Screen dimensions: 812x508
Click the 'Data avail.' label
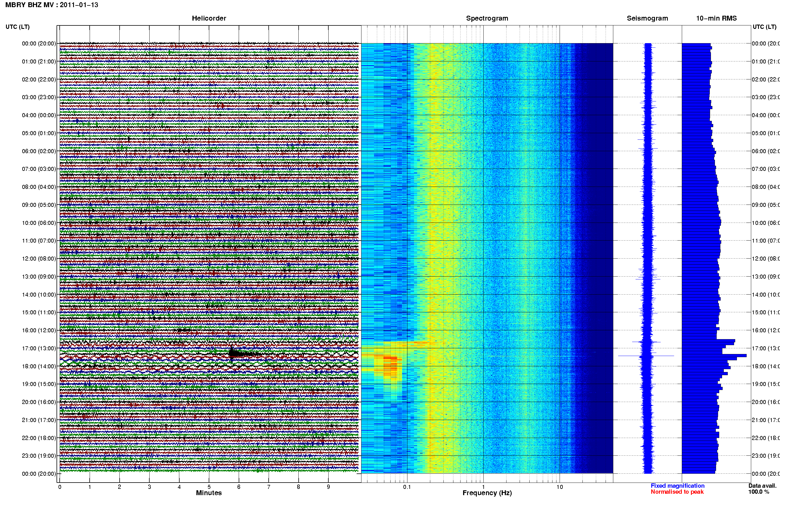coord(762,486)
